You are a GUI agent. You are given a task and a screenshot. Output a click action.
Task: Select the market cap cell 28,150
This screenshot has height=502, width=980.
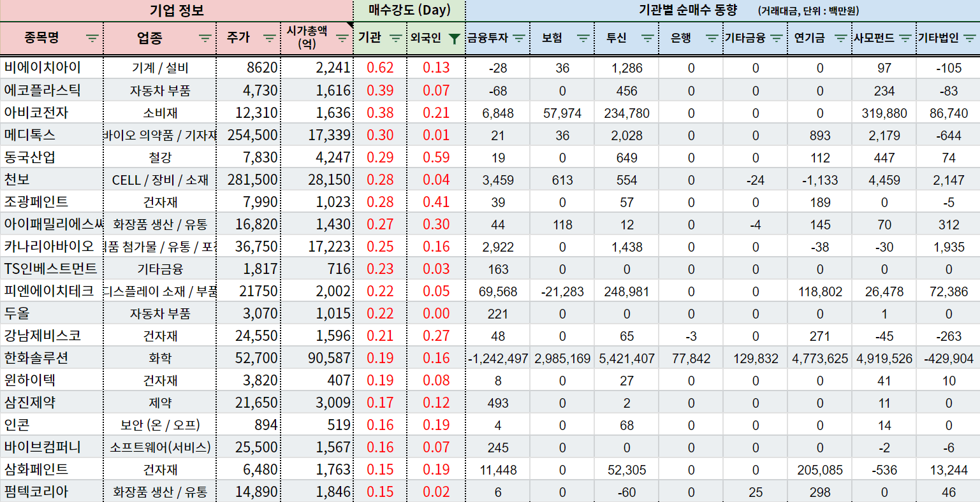pyautogui.click(x=317, y=179)
